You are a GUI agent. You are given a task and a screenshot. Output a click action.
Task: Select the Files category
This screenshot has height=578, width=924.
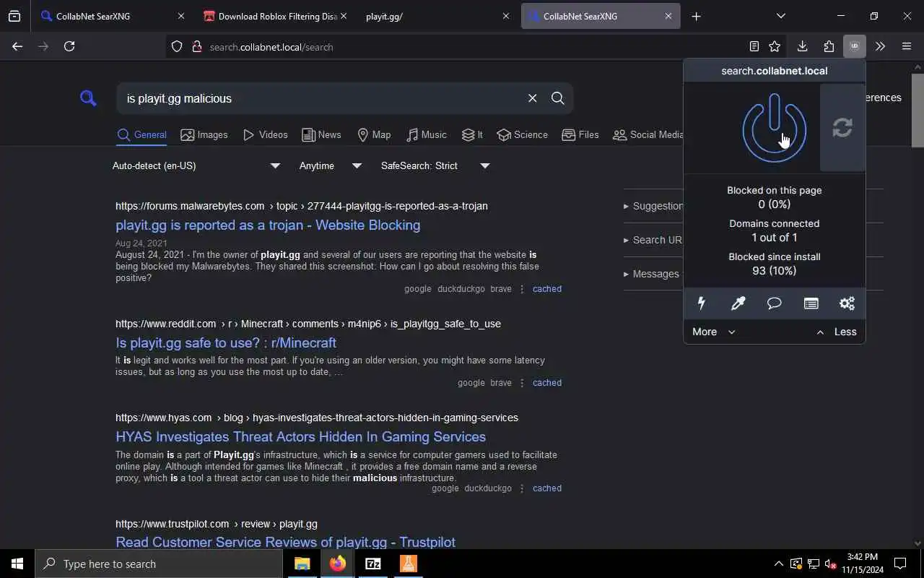click(580, 134)
